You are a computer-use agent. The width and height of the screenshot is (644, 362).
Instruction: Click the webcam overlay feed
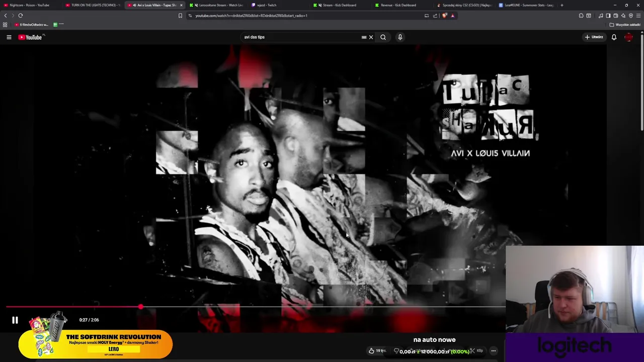click(x=575, y=289)
